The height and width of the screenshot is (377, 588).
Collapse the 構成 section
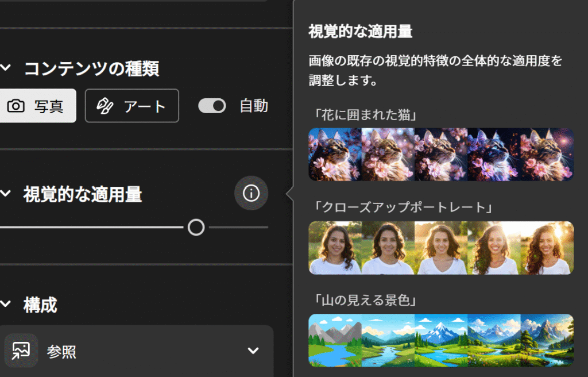click(6, 304)
